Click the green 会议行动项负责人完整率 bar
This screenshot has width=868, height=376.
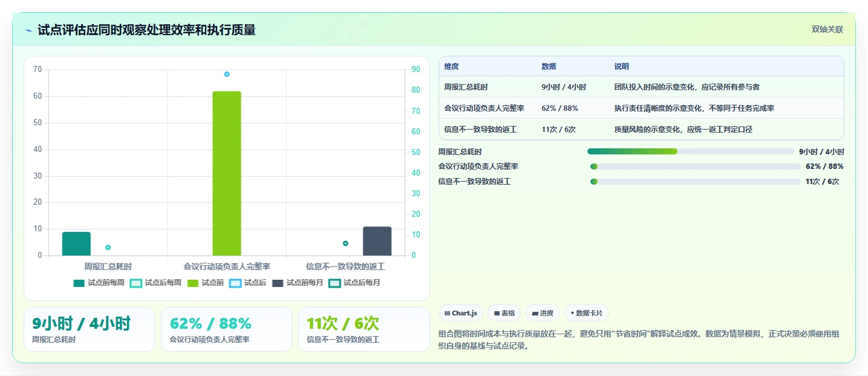point(227,173)
